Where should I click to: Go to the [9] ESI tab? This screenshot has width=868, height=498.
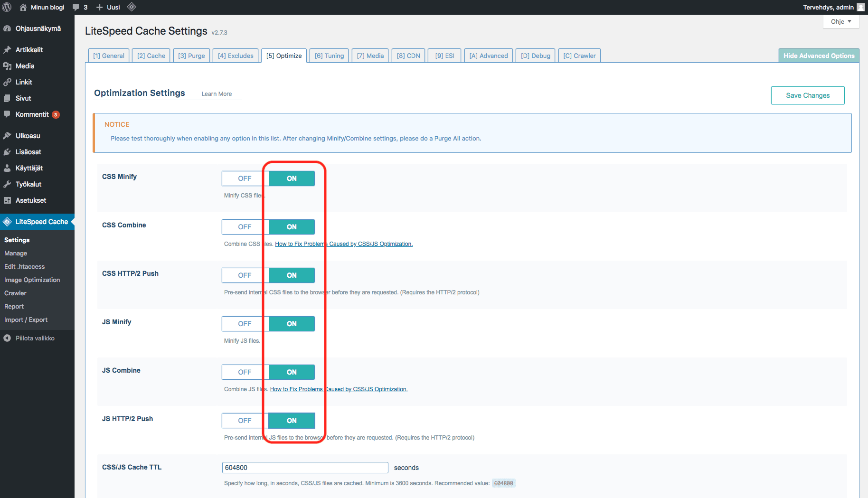click(444, 56)
